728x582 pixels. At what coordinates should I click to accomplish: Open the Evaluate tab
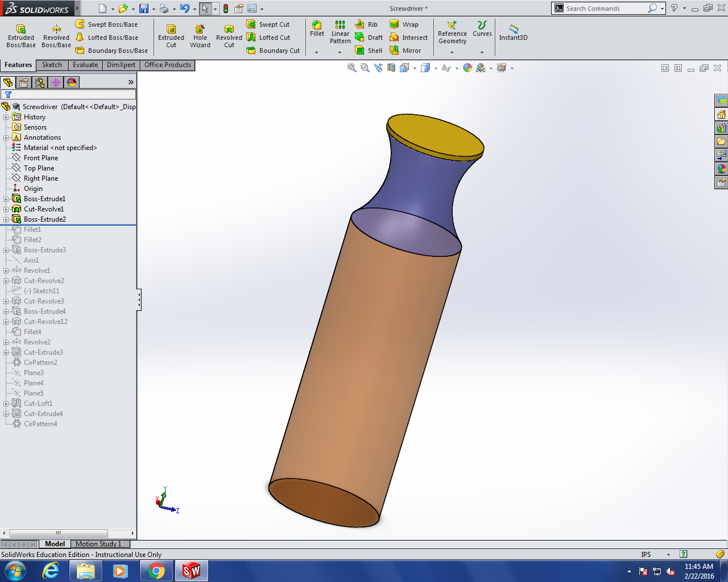[85, 65]
